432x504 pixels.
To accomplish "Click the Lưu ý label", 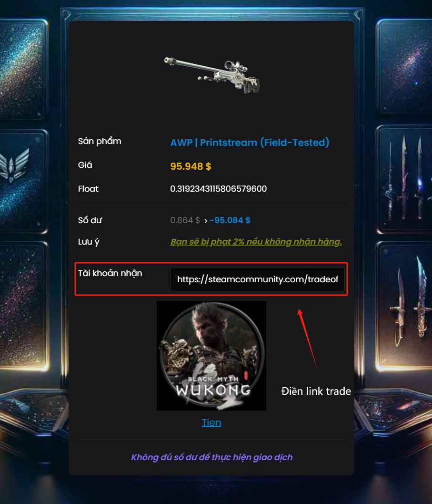I will point(89,242).
